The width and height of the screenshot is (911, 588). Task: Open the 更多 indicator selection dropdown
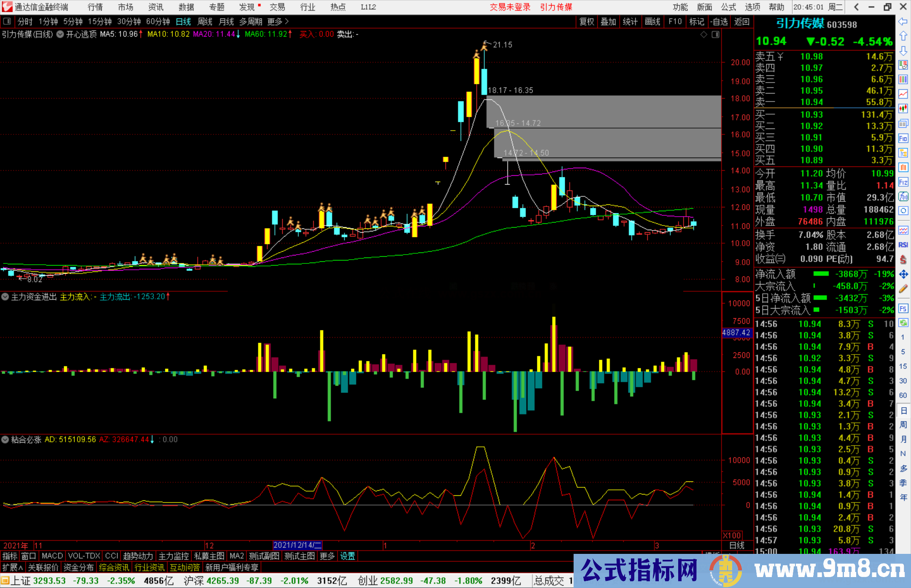[x=327, y=556]
